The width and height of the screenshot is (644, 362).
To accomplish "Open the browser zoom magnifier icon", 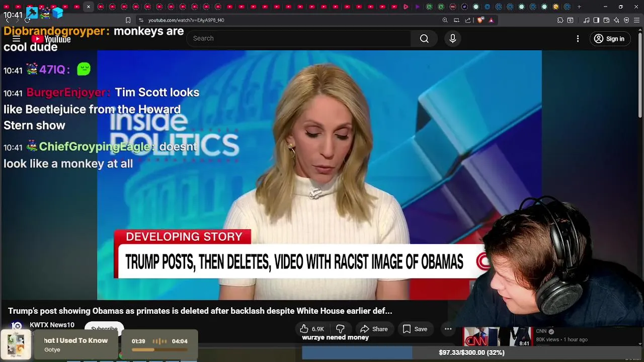I will (445, 20).
